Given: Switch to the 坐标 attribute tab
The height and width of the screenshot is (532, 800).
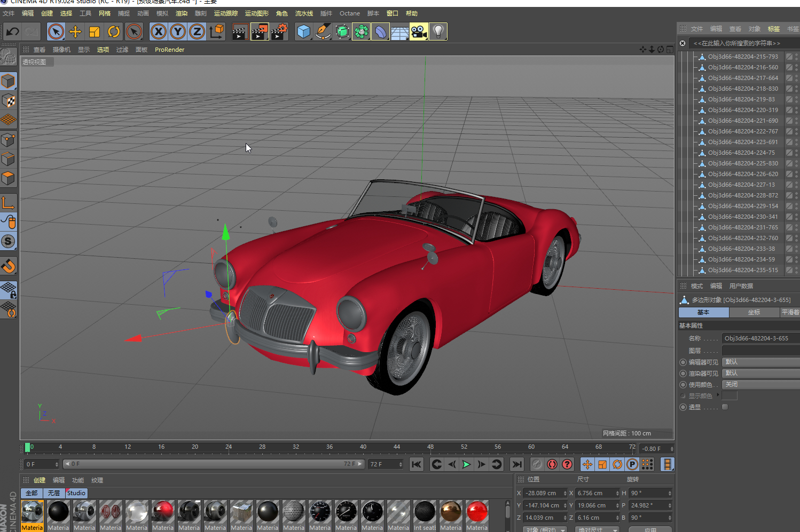Looking at the screenshot, I should (754, 313).
